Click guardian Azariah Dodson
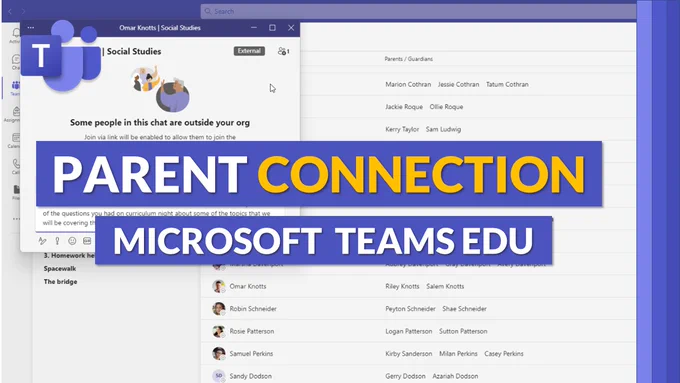 click(455, 376)
